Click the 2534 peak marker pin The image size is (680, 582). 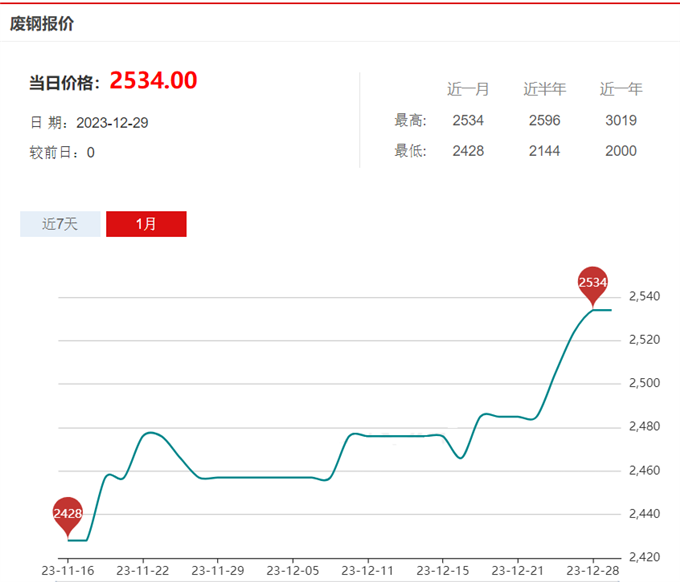[593, 286]
